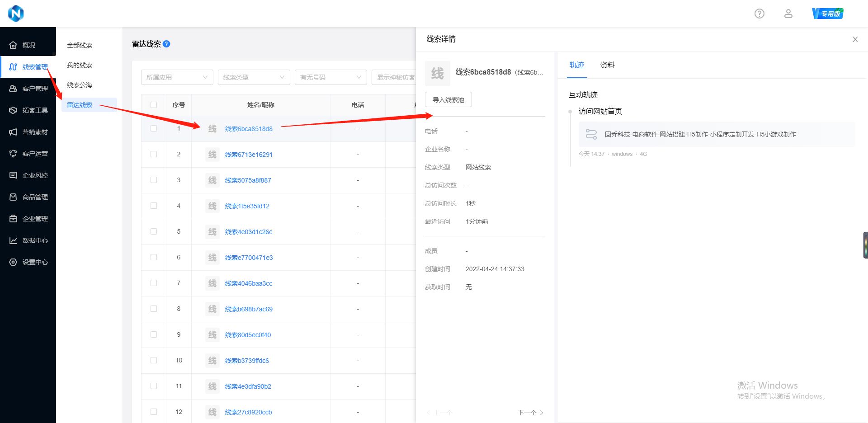
Task: Switch to the 资料 tab
Action: (x=607, y=65)
